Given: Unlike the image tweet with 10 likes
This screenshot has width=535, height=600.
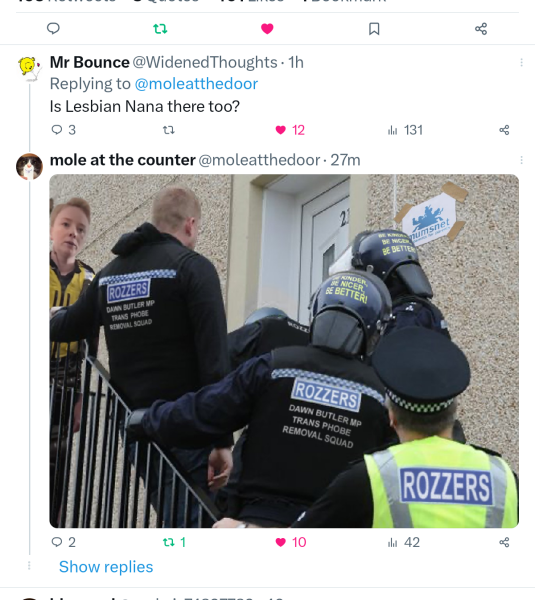Looking at the screenshot, I should (x=290, y=542).
